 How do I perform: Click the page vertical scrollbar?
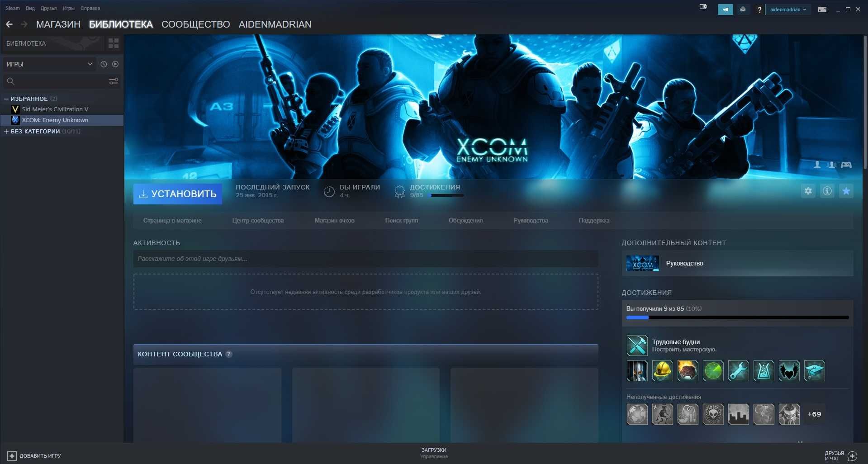pyautogui.click(x=865, y=102)
